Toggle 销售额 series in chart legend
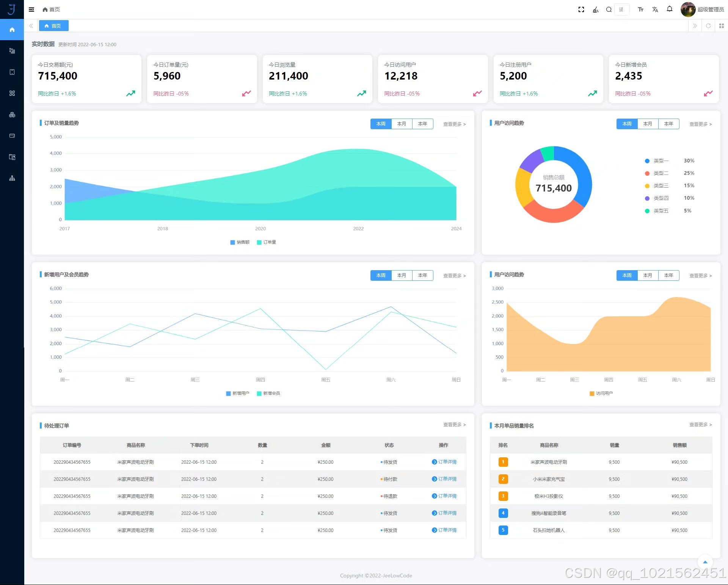 click(x=240, y=242)
